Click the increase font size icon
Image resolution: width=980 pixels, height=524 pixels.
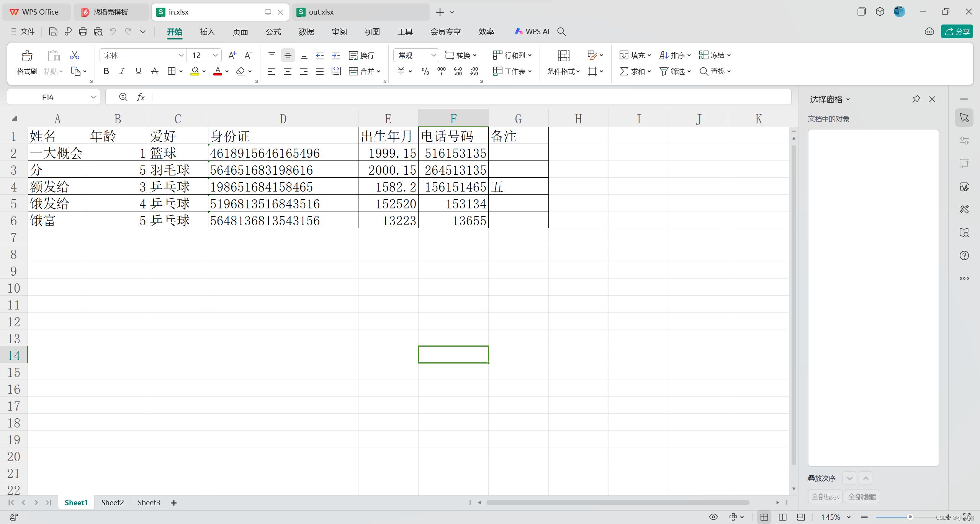pyautogui.click(x=232, y=56)
